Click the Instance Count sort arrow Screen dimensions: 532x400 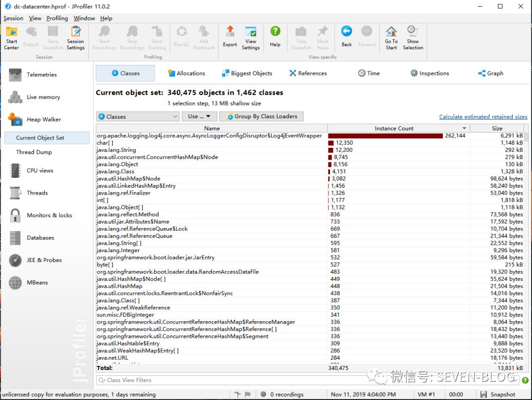(x=464, y=128)
